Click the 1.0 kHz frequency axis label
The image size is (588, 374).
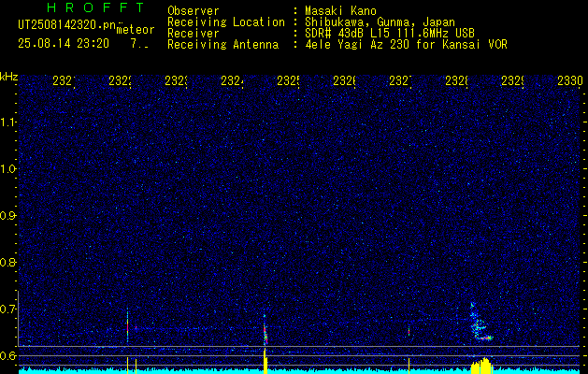click(8, 169)
